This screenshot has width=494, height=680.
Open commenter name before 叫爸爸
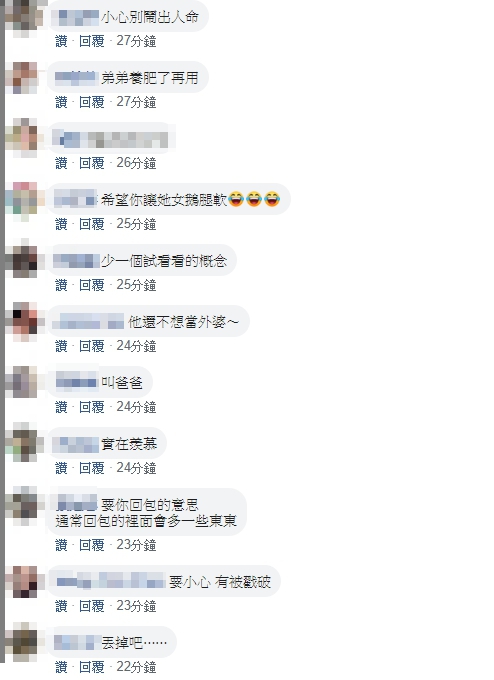click(76, 382)
